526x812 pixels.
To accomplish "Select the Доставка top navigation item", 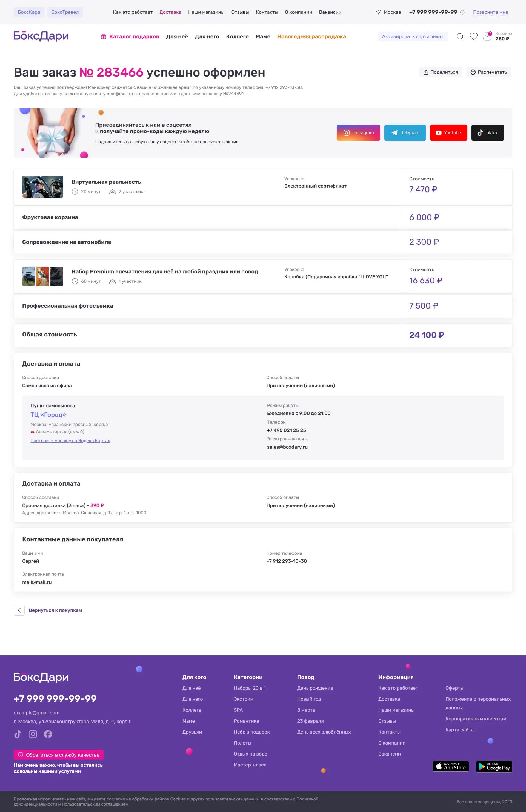I will (170, 12).
